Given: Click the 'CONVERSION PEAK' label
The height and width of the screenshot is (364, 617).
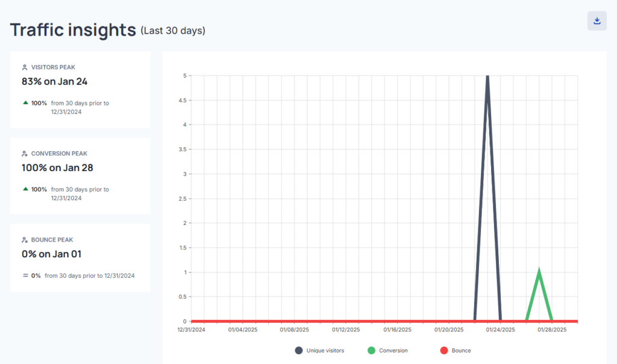Looking at the screenshot, I should (x=60, y=154).
